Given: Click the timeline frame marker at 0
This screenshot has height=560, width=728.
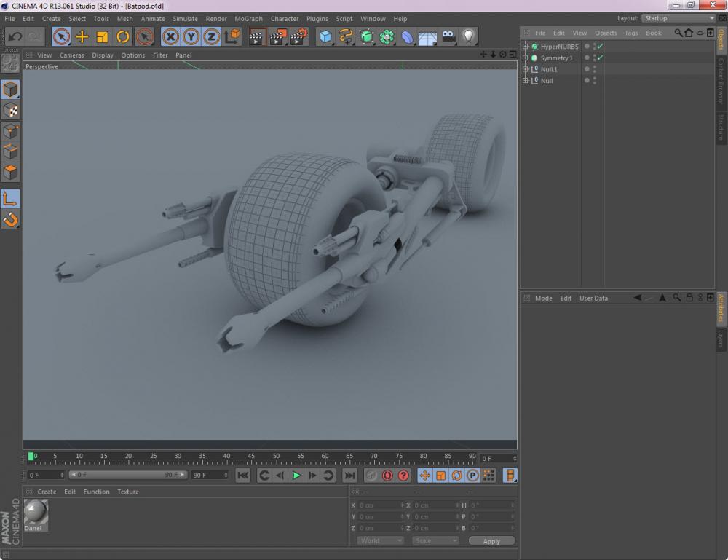Looking at the screenshot, I should pyautogui.click(x=31, y=457).
